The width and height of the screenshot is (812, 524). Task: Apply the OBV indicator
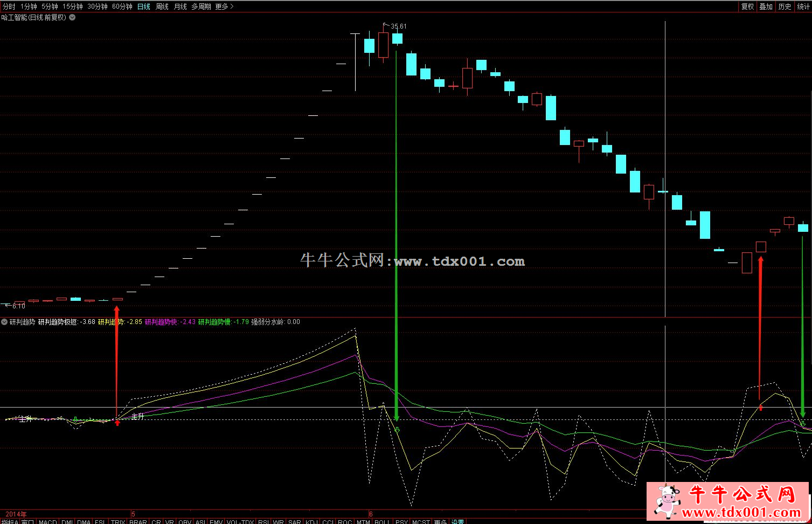coord(185,521)
